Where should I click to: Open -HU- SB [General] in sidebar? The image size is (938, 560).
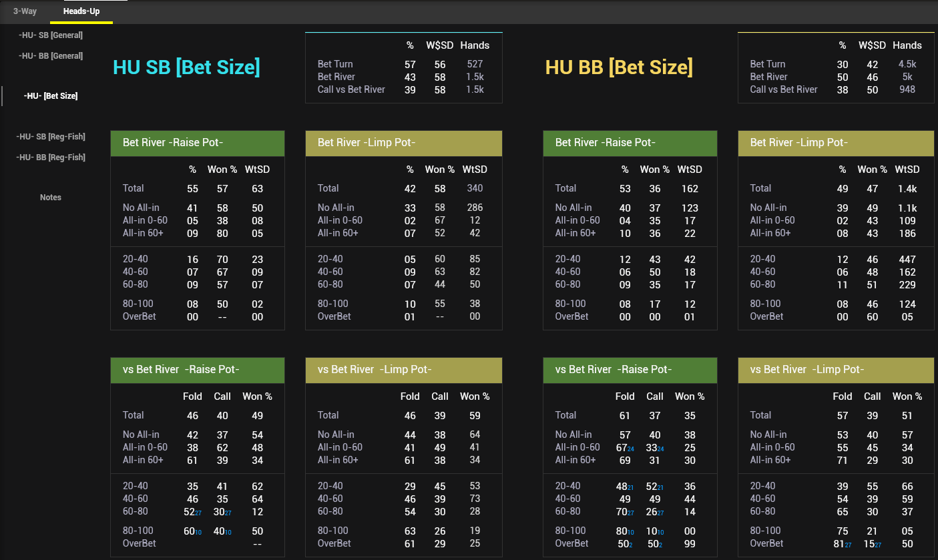[51, 35]
